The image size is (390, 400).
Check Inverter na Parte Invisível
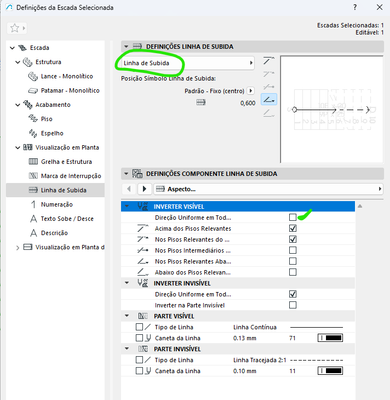(293, 305)
